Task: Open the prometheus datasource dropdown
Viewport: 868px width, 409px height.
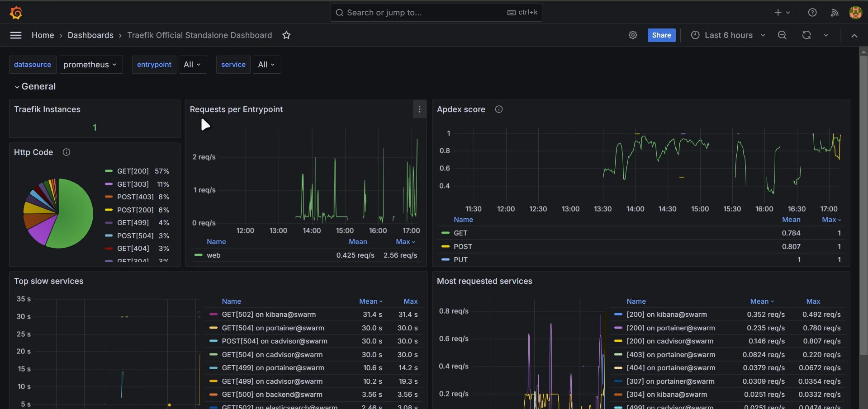Action: 90,65
